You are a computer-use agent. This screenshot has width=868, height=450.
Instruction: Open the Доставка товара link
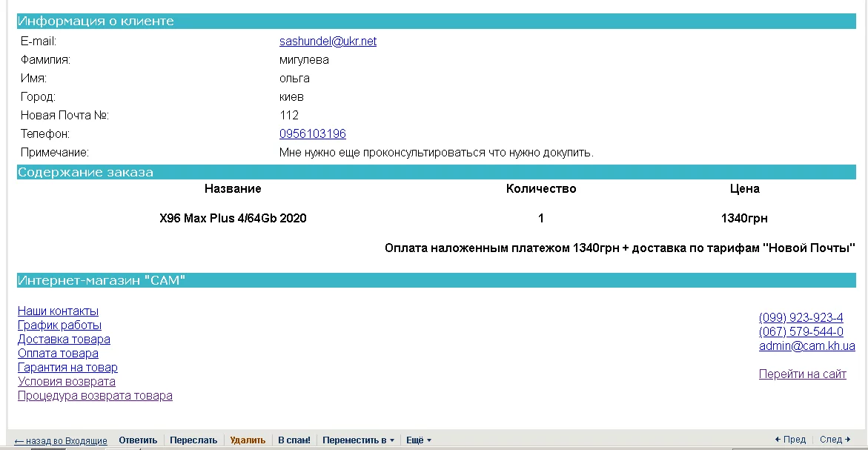(x=64, y=340)
